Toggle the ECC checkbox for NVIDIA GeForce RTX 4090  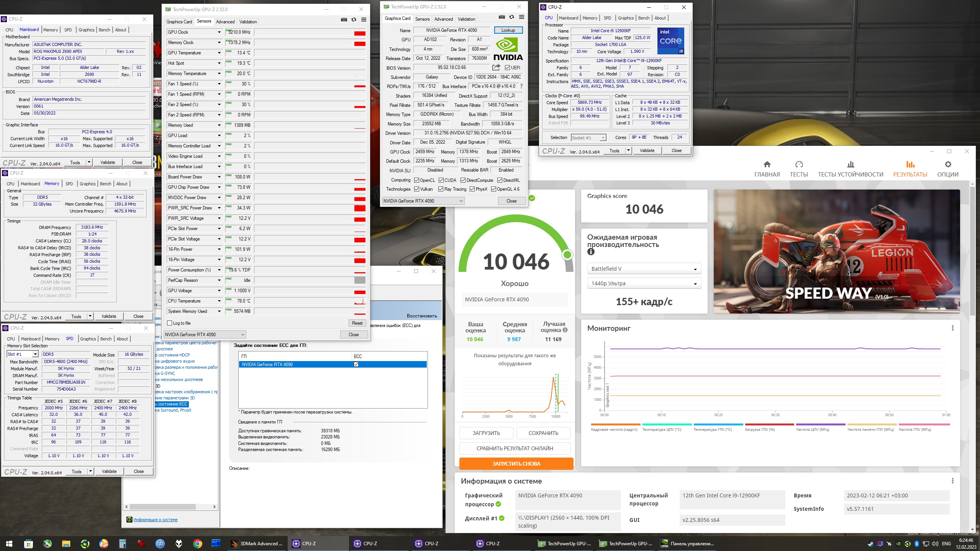click(x=356, y=365)
